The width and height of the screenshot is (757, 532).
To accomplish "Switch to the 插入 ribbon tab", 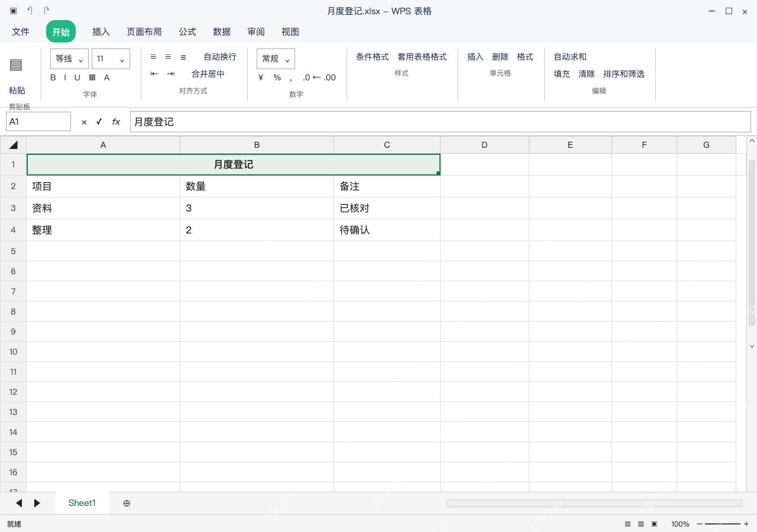I will pos(101,32).
